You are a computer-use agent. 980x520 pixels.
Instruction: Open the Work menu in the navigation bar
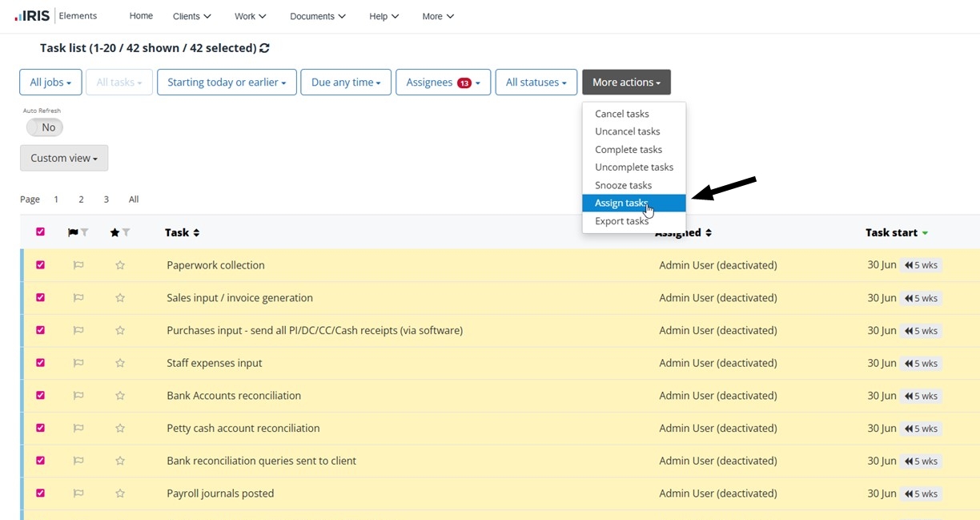click(250, 15)
